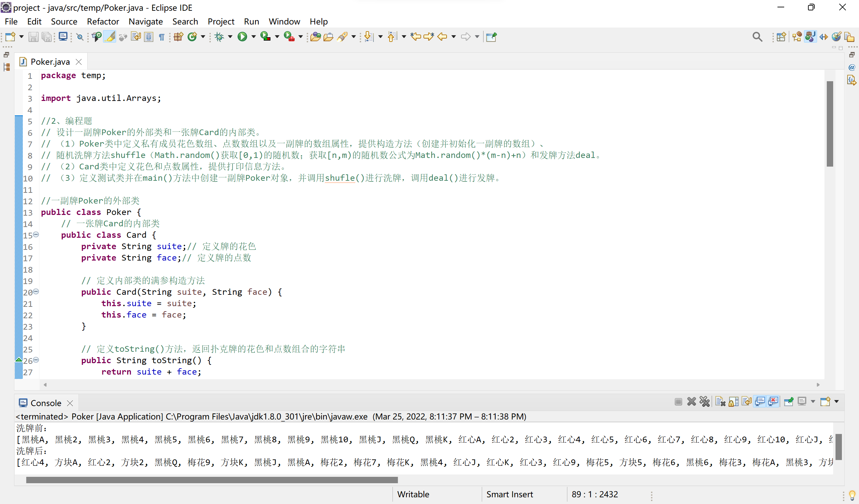
Task: Start debugging with the bug icon
Action: tap(219, 37)
